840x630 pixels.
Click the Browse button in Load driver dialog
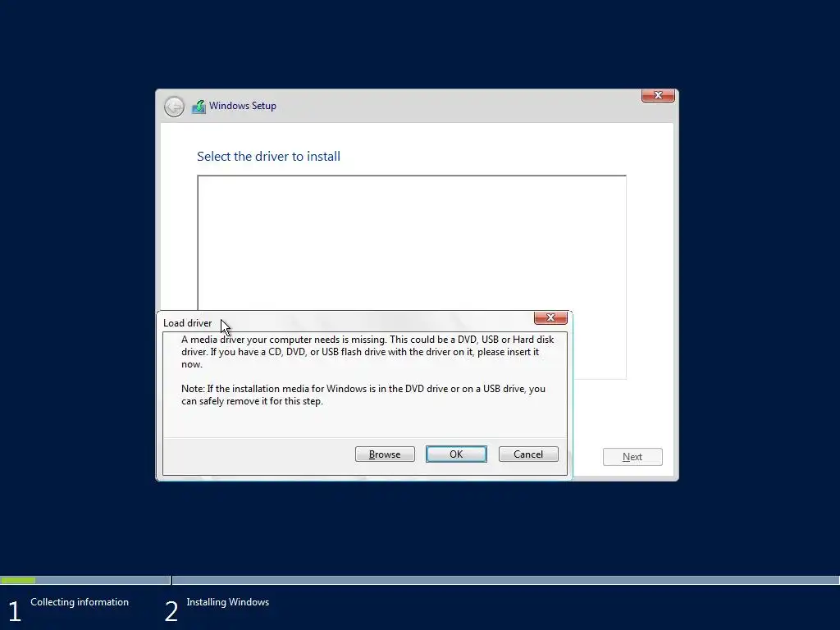pos(385,454)
